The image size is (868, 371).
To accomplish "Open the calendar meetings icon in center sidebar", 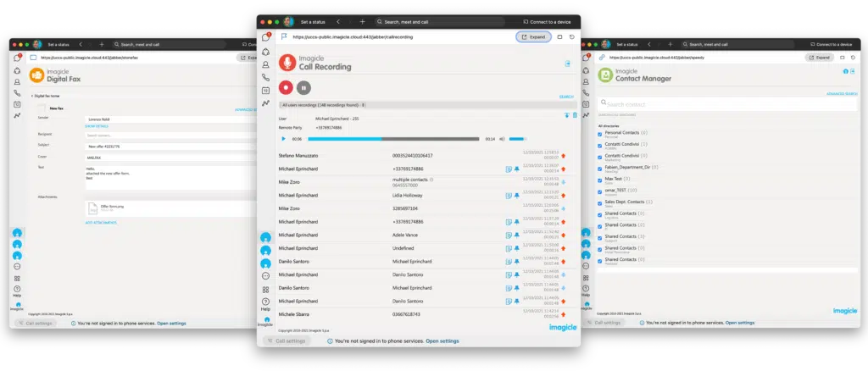I will pyautogui.click(x=265, y=90).
